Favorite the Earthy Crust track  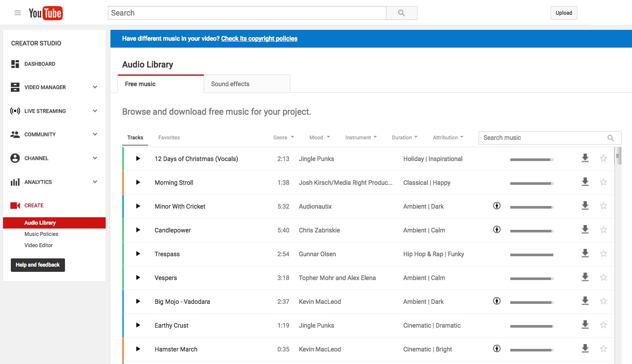[x=603, y=325]
